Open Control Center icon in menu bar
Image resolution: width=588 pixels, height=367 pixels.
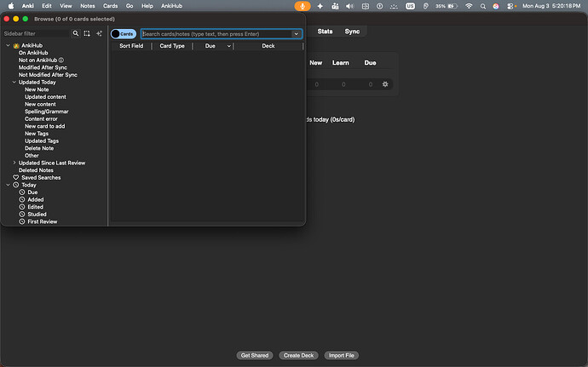(x=510, y=6)
